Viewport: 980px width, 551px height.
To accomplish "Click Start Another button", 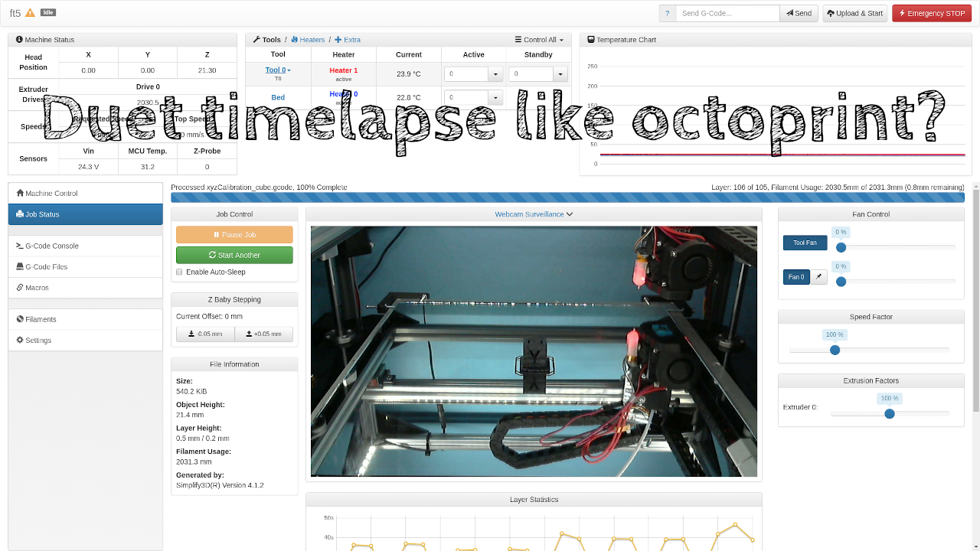I will [x=234, y=255].
